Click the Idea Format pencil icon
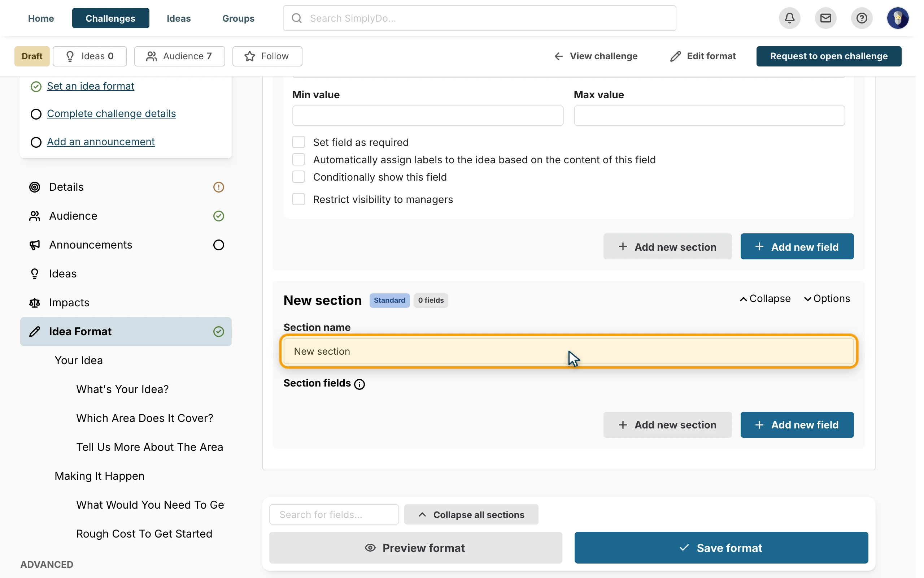Viewport: 924px width, 578px height. [x=35, y=331]
